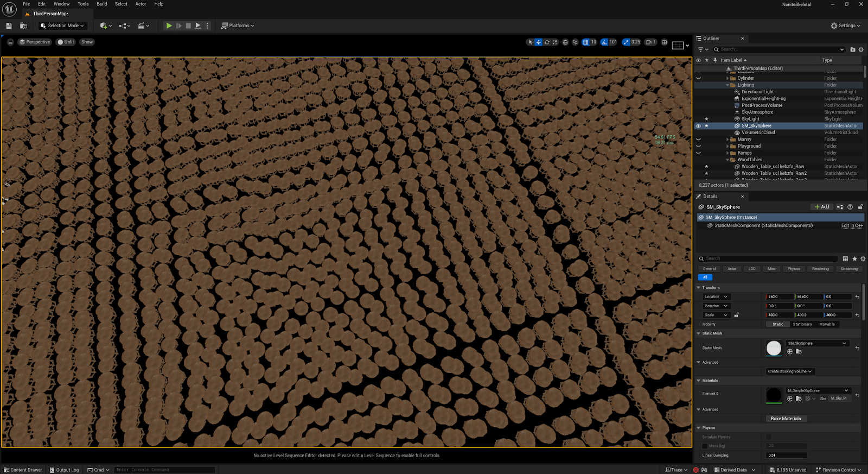
Task: Click the Unlit view mode button
Action: pos(66,42)
